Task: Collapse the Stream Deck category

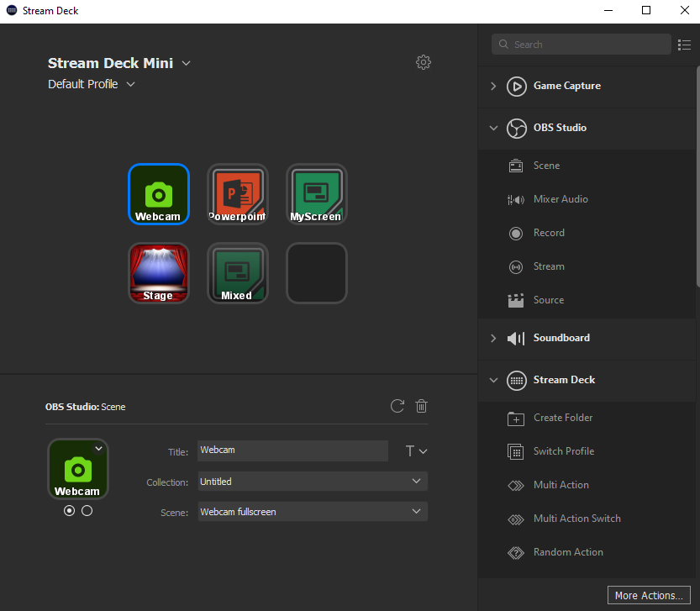Action: pos(493,380)
